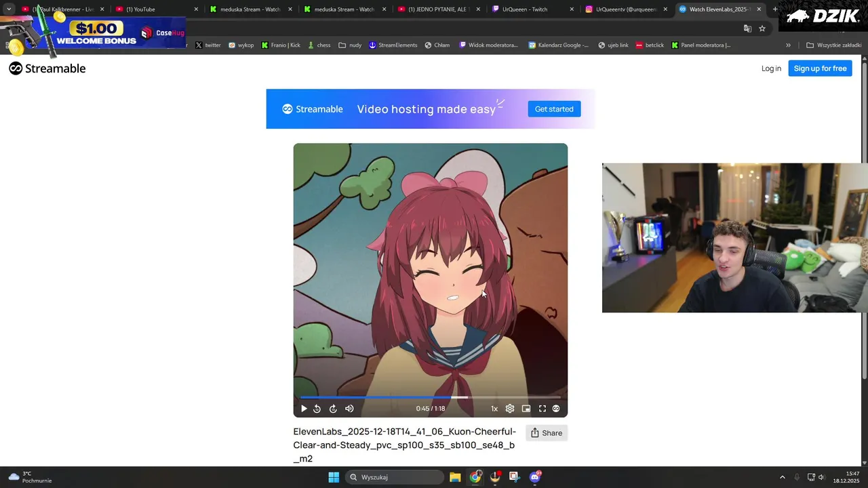Open a new browser tab

click(x=775, y=9)
